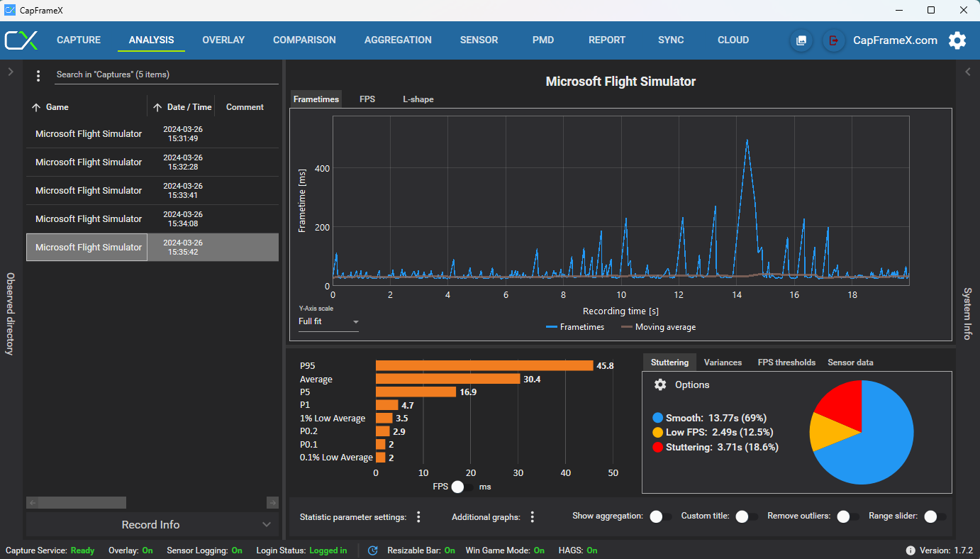This screenshot has height=559, width=980.
Task: Switch graph to L-shape tab
Action: pos(418,99)
